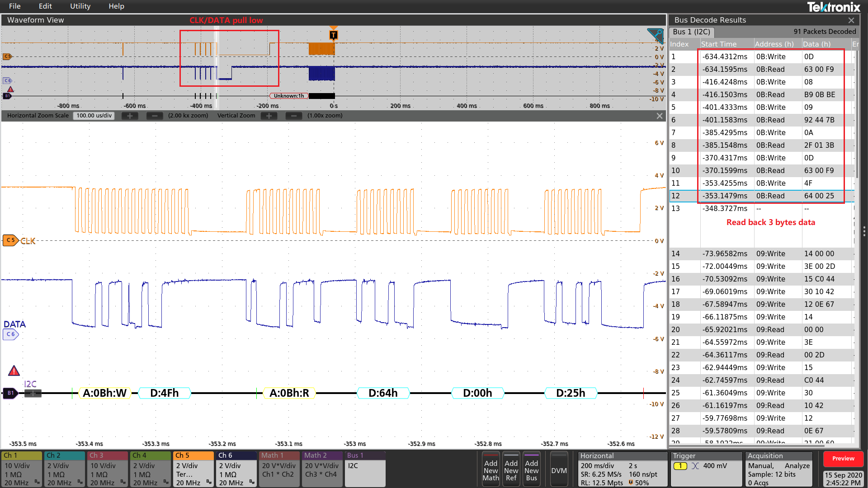The width and height of the screenshot is (868, 488).
Task: Click the red Preview button
Action: (x=843, y=459)
